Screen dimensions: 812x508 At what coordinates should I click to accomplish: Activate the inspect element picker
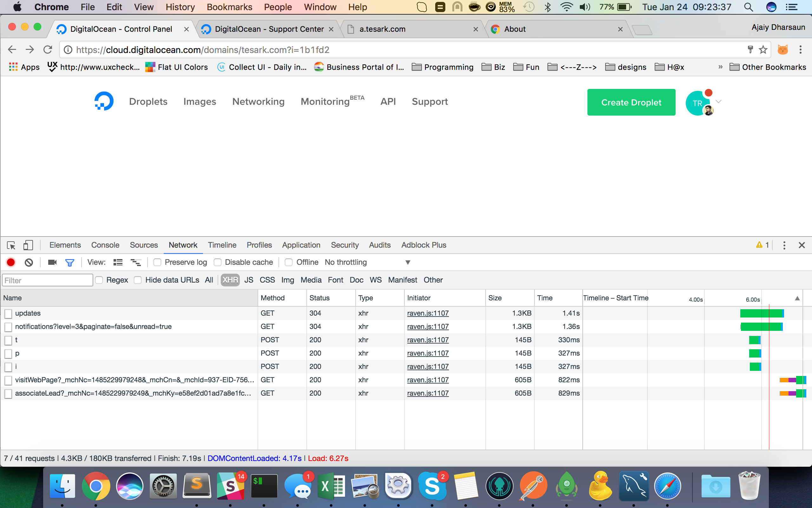point(11,245)
